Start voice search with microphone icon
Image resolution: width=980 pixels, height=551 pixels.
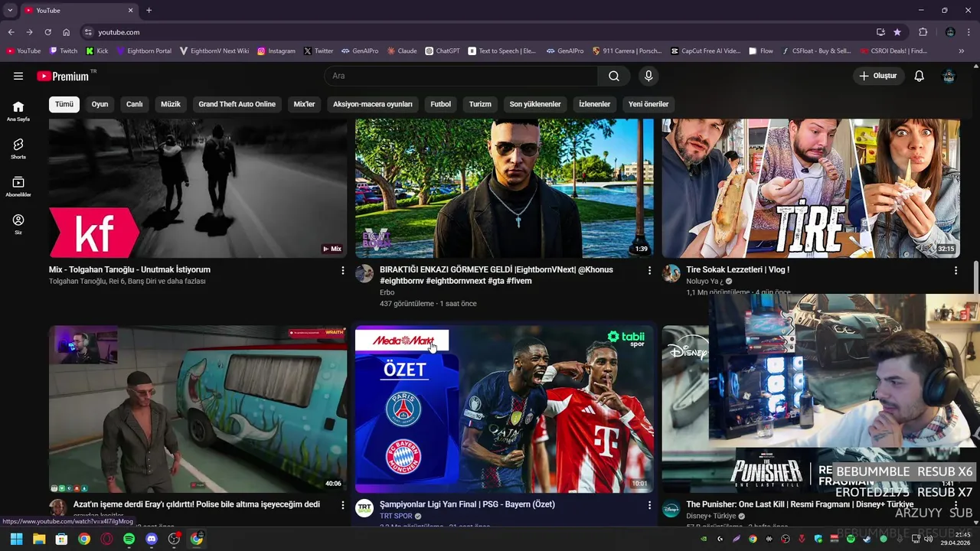click(x=648, y=76)
